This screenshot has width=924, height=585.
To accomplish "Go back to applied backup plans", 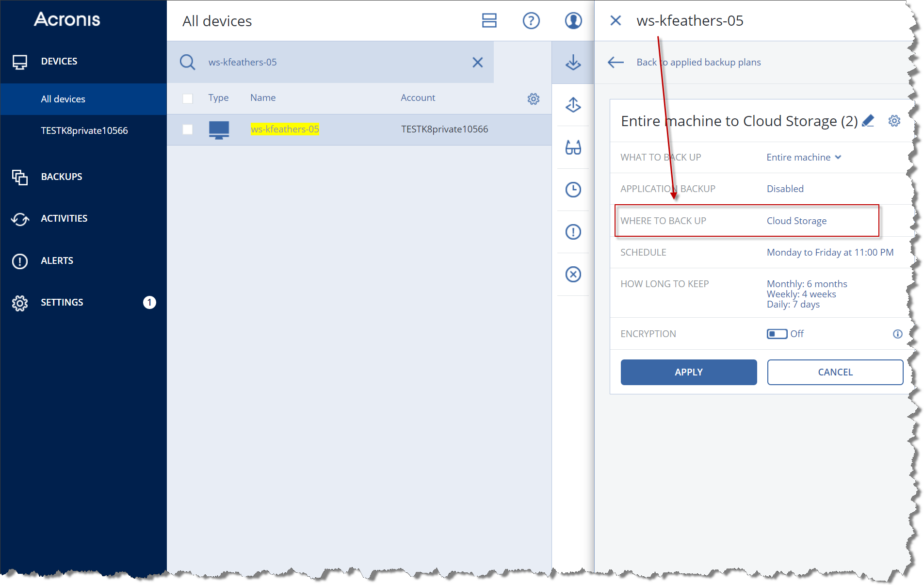I will [x=698, y=62].
